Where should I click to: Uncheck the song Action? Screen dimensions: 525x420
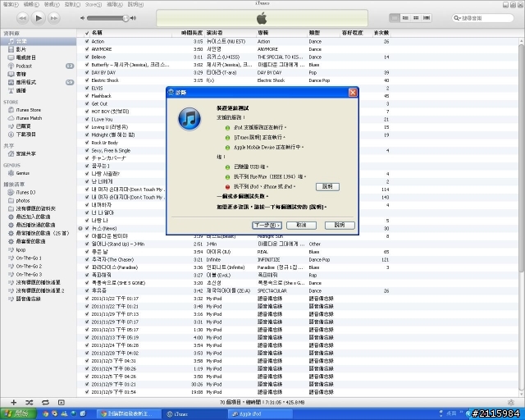pyautogui.click(x=87, y=42)
